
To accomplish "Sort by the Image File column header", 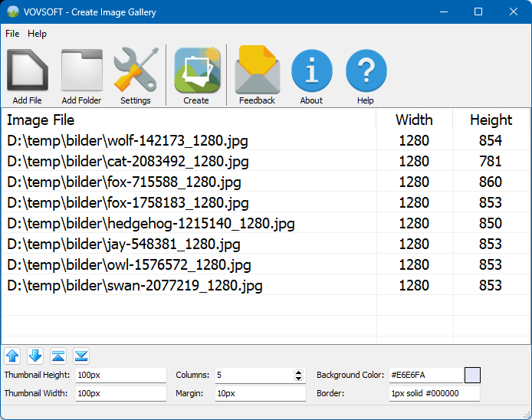I will click(x=189, y=120).
